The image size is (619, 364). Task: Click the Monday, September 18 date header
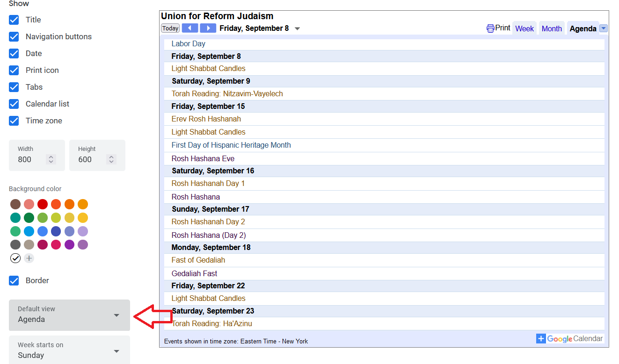coord(211,247)
